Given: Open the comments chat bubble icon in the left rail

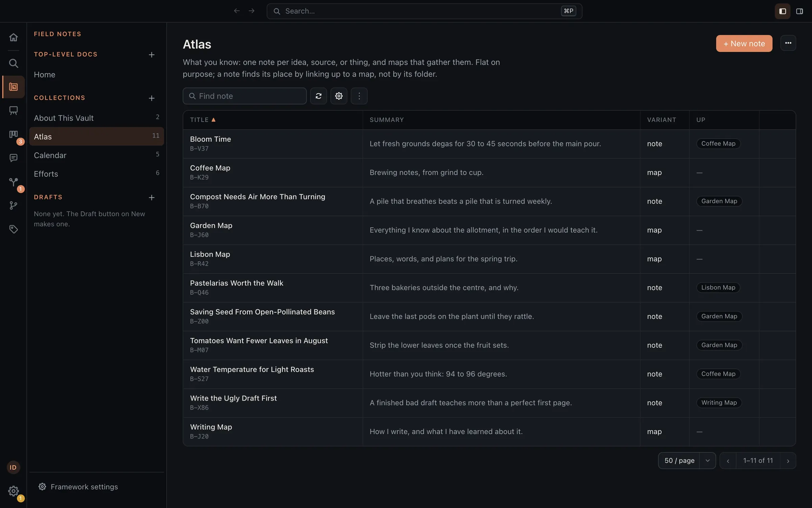Looking at the screenshot, I should [x=13, y=158].
